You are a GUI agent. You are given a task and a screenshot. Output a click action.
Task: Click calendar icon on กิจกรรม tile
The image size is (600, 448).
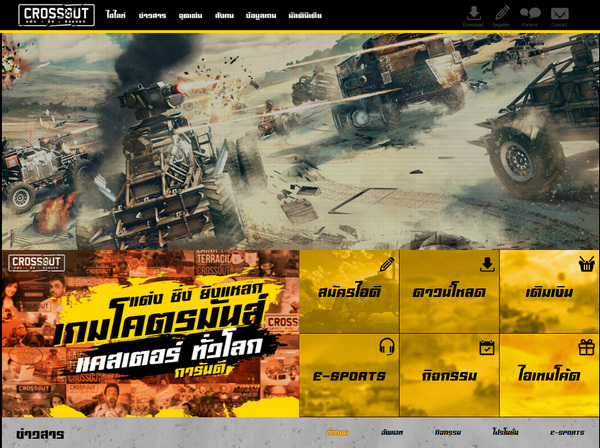(x=487, y=347)
